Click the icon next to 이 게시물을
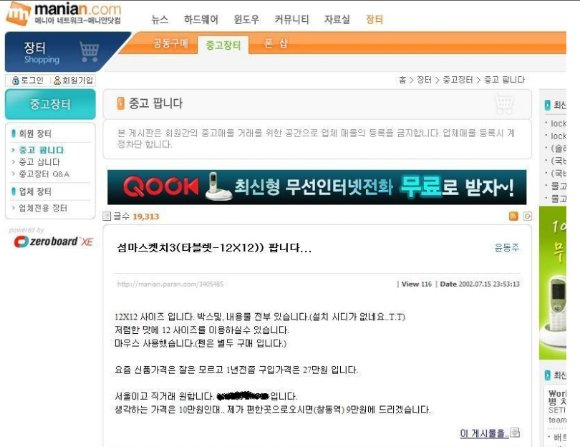Viewport: 580px width, 447px height. click(515, 432)
